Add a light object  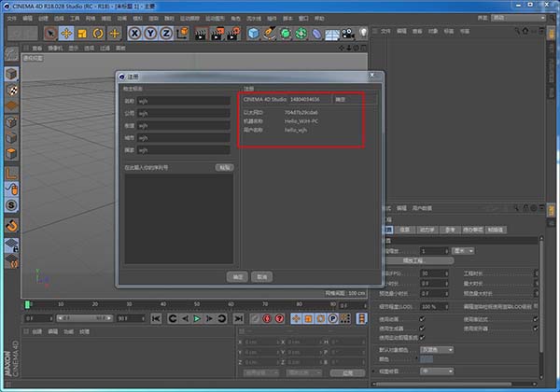click(363, 33)
